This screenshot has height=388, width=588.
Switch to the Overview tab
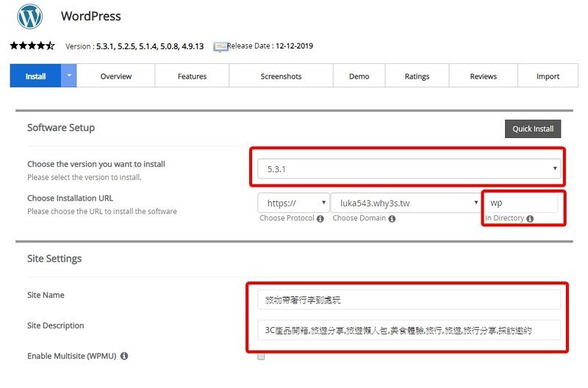(116, 76)
